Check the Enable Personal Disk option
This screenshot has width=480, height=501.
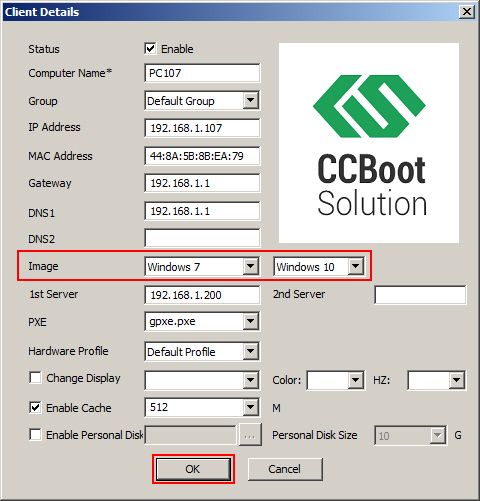(35, 435)
